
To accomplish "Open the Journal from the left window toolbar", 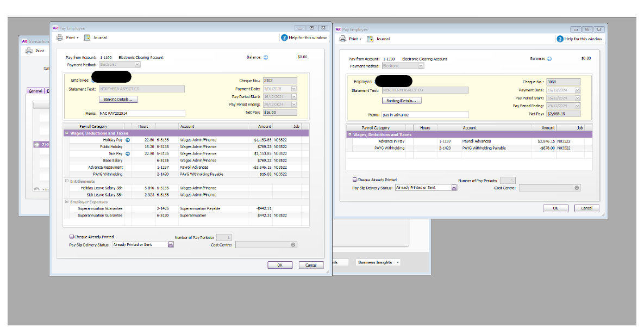I will (95, 37).
